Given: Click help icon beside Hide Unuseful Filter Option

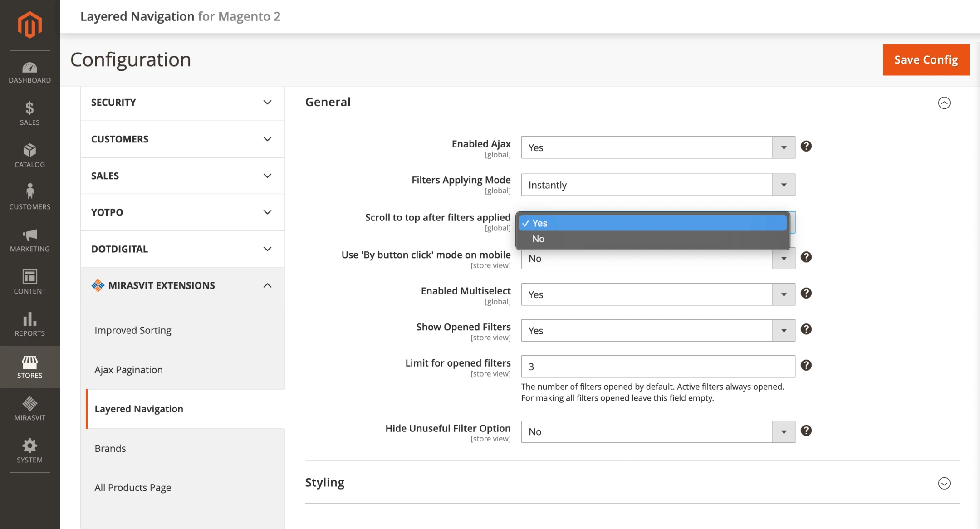Looking at the screenshot, I should click(x=806, y=431).
